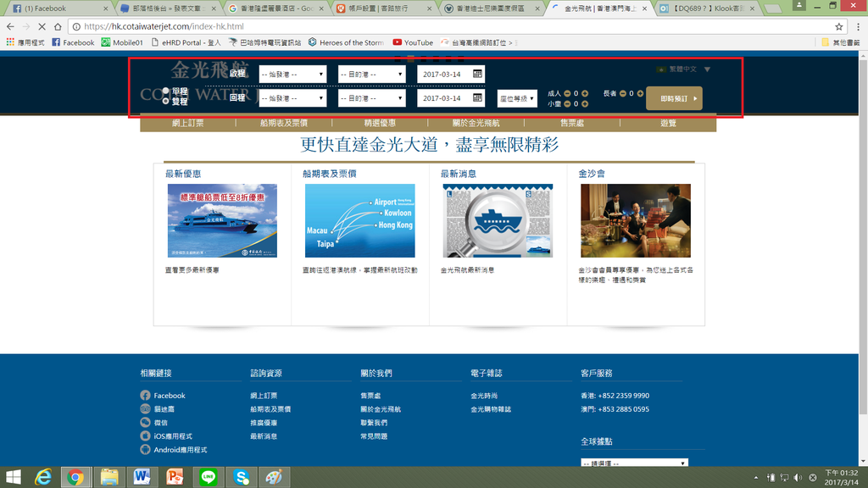The height and width of the screenshot is (488, 868).
Task: Open Word from taskbar
Action: pos(142,477)
